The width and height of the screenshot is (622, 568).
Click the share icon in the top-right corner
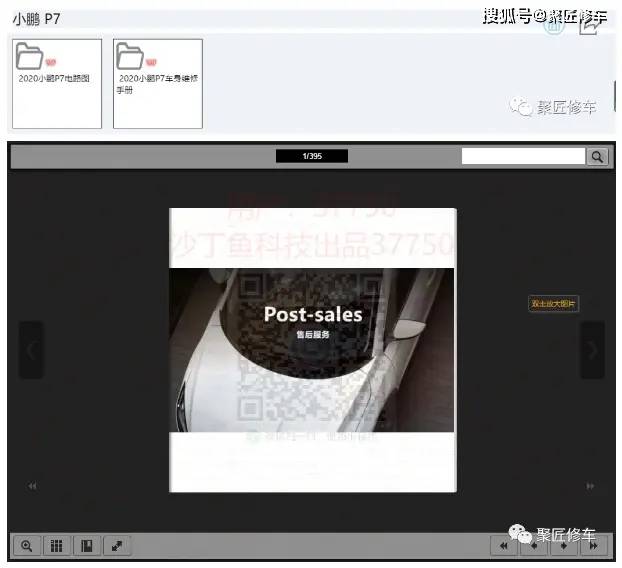589,26
